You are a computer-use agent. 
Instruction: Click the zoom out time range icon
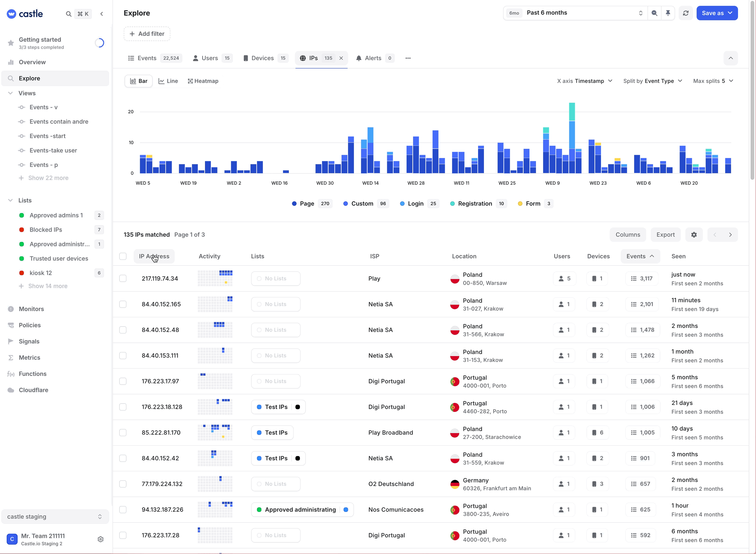coord(654,13)
